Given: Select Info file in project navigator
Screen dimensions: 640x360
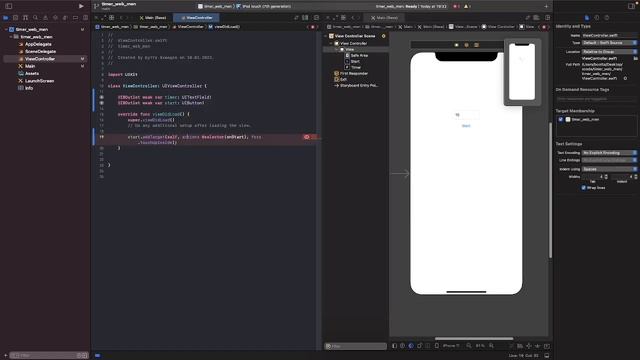Looking at the screenshot, I should [29, 88].
